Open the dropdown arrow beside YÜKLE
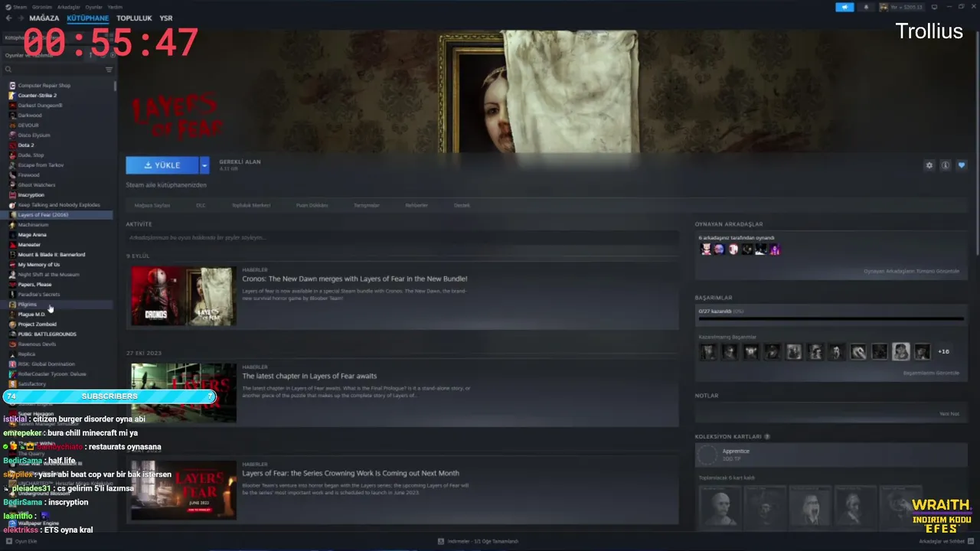 [x=204, y=165]
